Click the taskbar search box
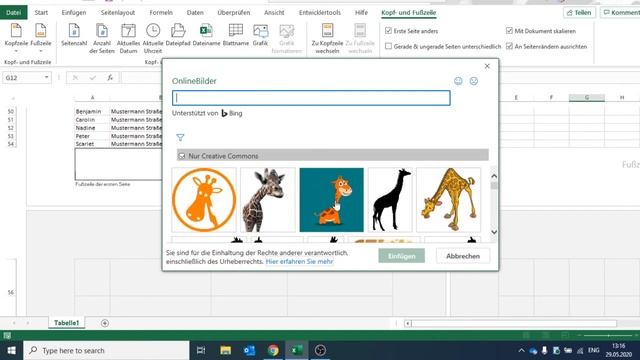The height and width of the screenshot is (360, 640). [107, 350]
